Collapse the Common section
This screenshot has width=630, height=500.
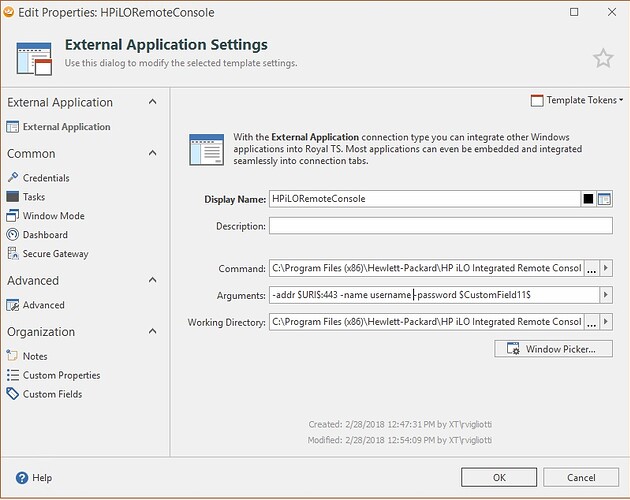click(x=153, y=154)
